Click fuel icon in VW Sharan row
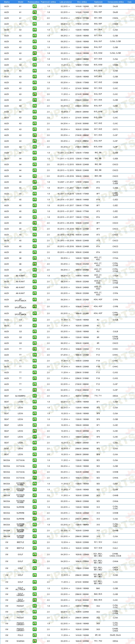 (x=35, y=641)
